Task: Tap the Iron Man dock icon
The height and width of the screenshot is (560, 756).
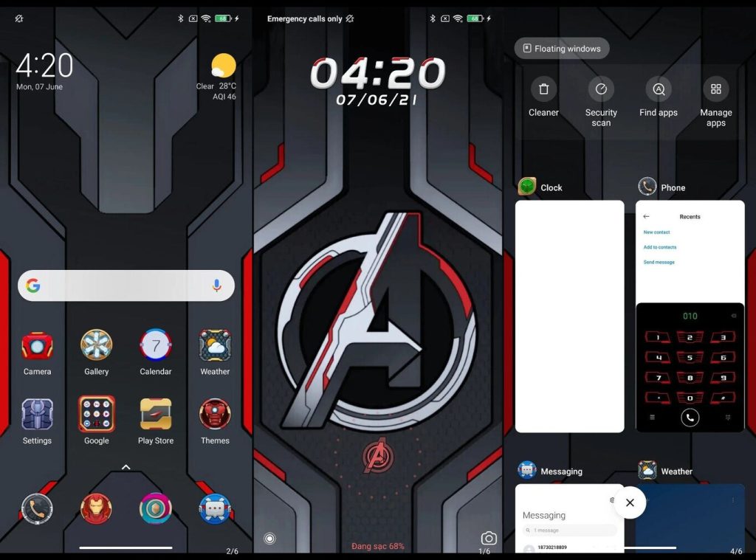Action: coord(97,509)
